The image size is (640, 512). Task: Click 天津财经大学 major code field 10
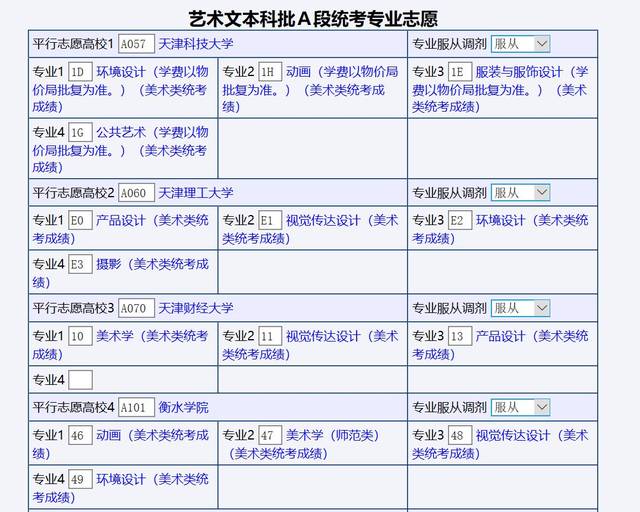coord(80,336)
